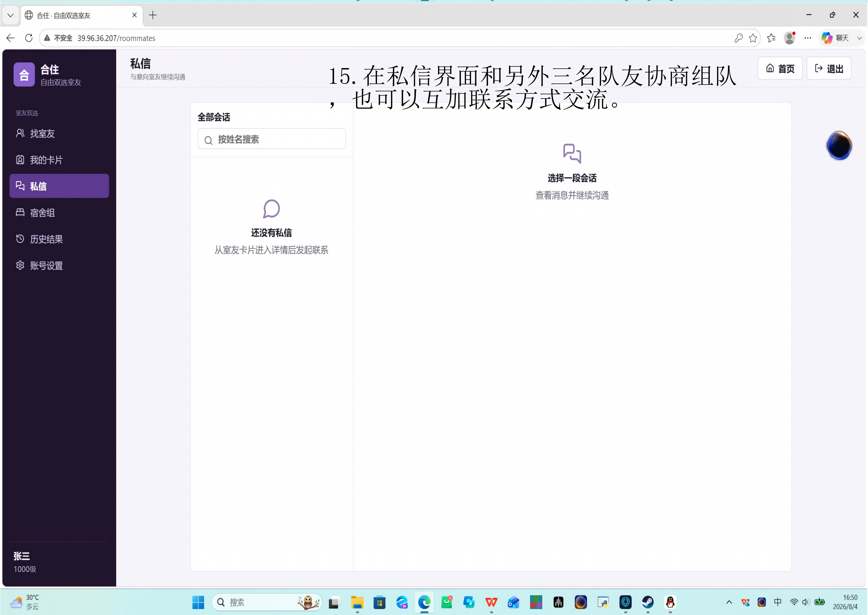Open Microsoft Edge in taskbar

click(x=424, y=602)
